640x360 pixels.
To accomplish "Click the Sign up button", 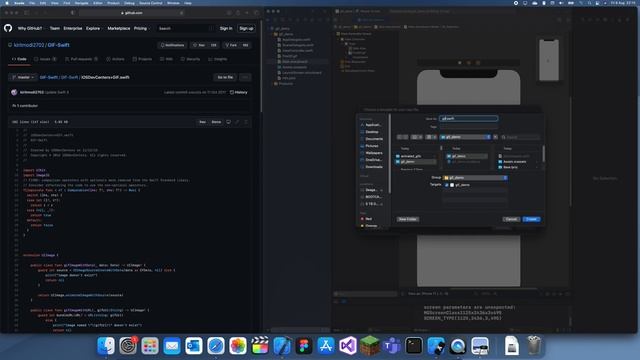I will (246, 29).
